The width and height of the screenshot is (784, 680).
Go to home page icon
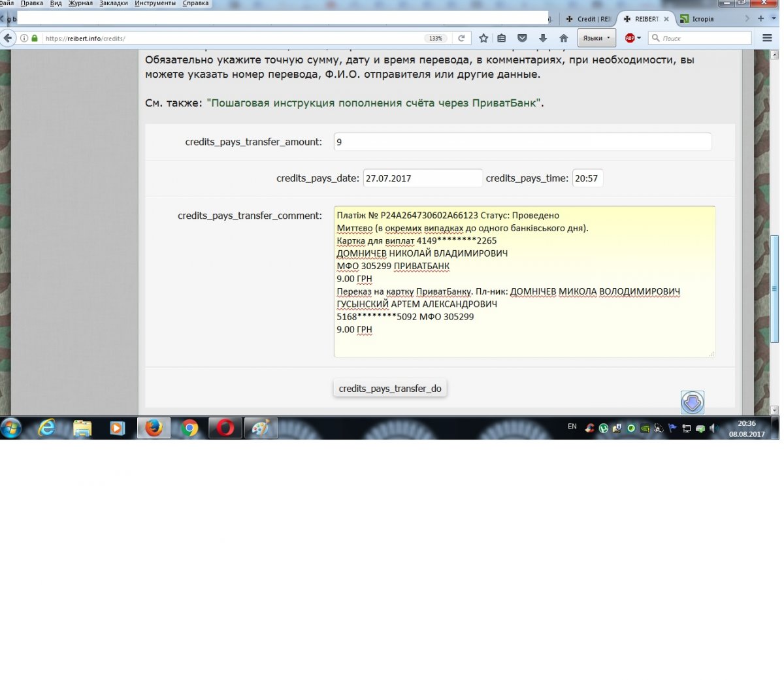564,39
